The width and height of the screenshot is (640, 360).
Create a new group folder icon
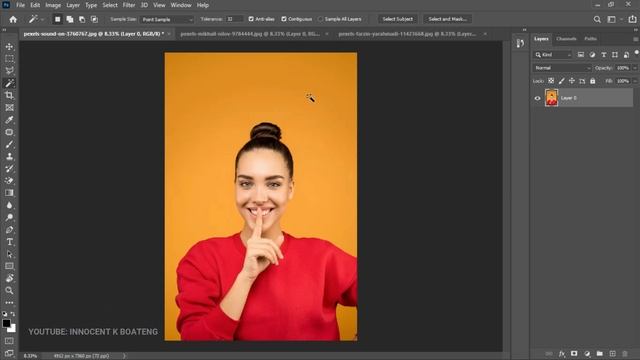pyautogui.click(x=600, y=353)
